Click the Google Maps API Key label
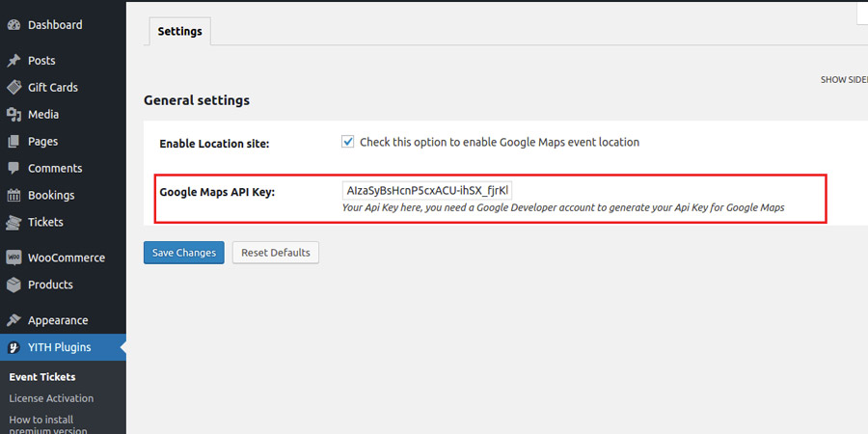This screenshot has width=868, height=434. (x=217, y=193)
